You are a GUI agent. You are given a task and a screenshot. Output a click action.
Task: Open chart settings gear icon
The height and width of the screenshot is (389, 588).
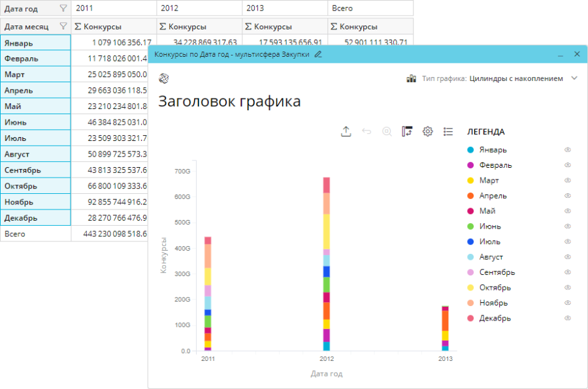coord(428,131)
